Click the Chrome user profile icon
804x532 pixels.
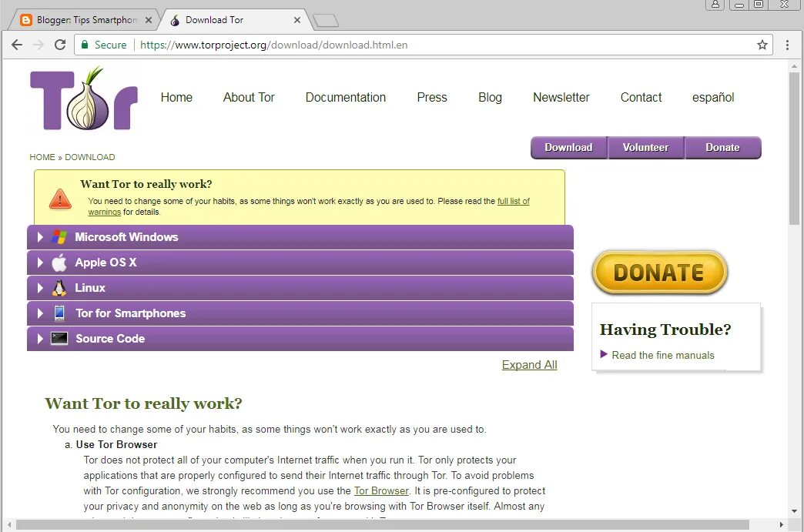715,5
